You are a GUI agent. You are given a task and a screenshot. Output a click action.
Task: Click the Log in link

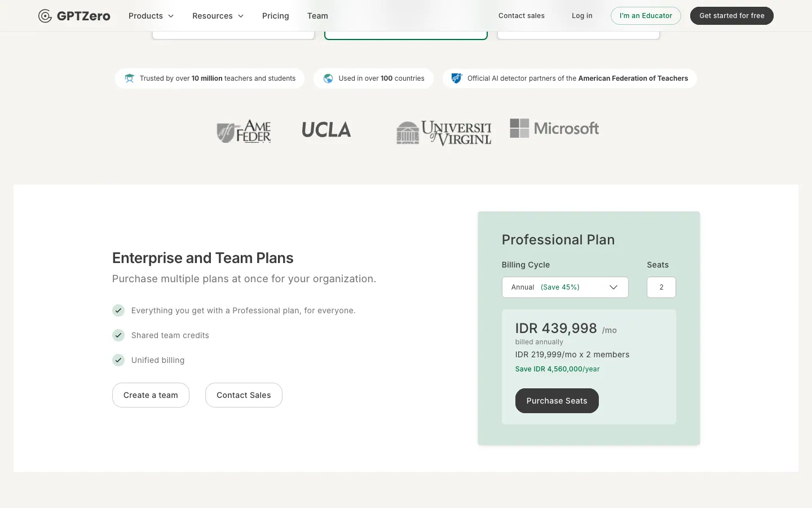point(582,16)
